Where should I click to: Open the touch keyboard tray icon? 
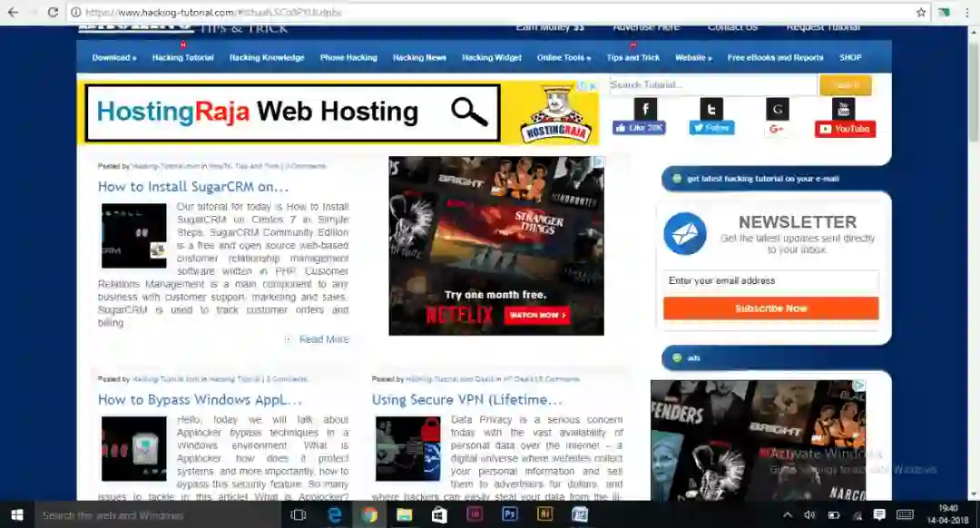[x=905, y=515]
